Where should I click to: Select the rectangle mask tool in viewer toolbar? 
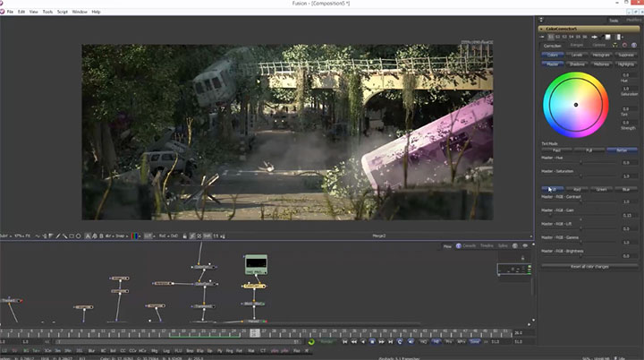[72, 236]
